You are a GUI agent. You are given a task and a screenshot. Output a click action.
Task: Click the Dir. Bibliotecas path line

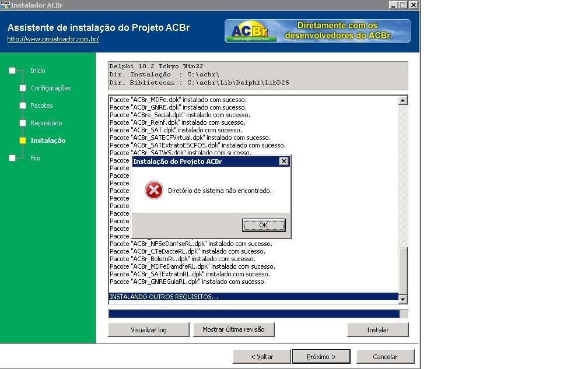click(199, 83)
